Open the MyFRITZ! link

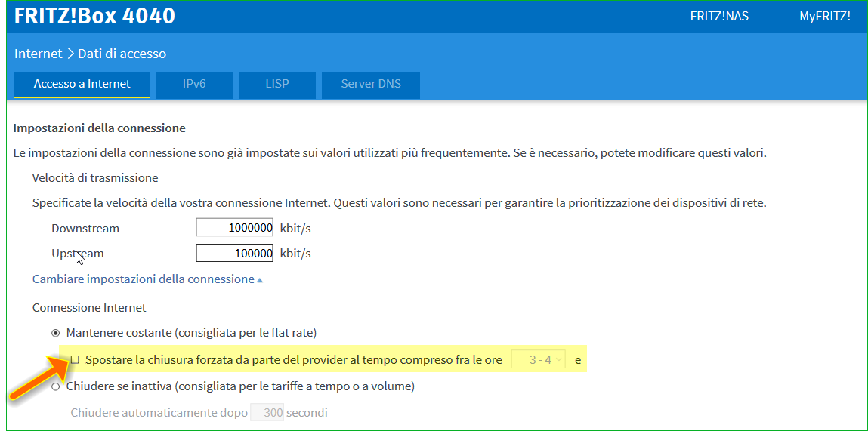[825, 16]
